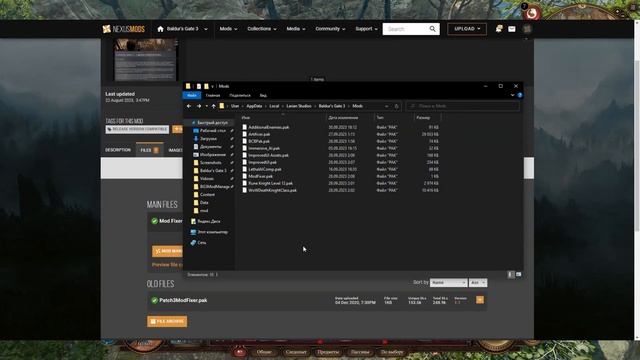This screenshot has height=360, width=640.
Task: Click the user avatar in Nexus header
Action: click(527, 29)
